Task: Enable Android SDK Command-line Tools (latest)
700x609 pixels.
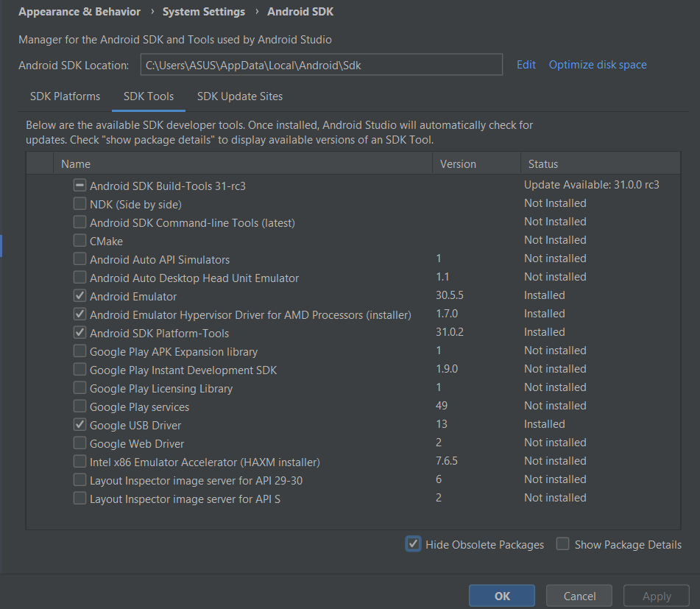Action: coord(79,222)
